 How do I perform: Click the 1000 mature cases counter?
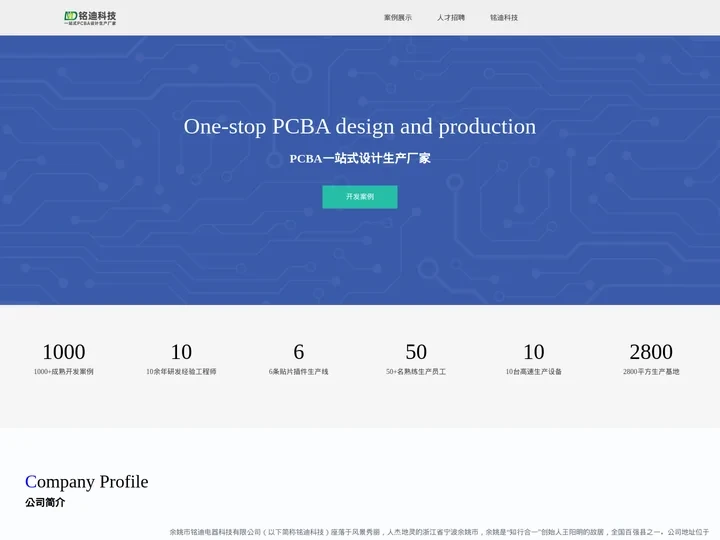[64, 352]
